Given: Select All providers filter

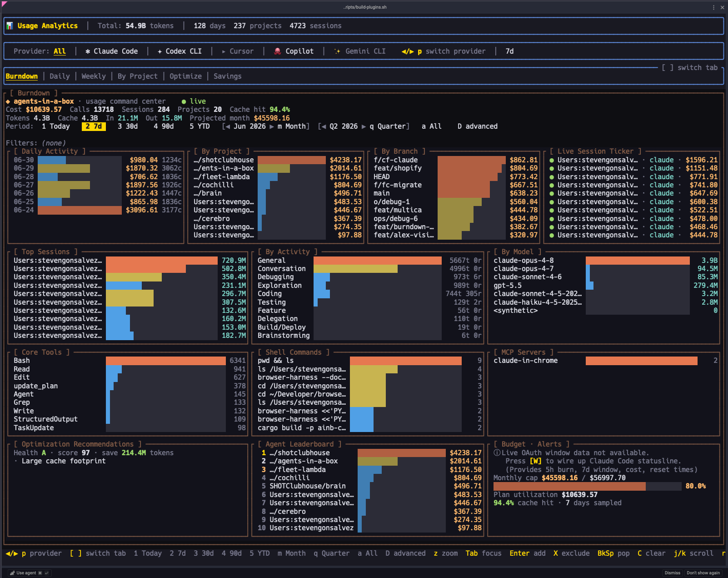Looking at the screenshot, I should [60, 51].
